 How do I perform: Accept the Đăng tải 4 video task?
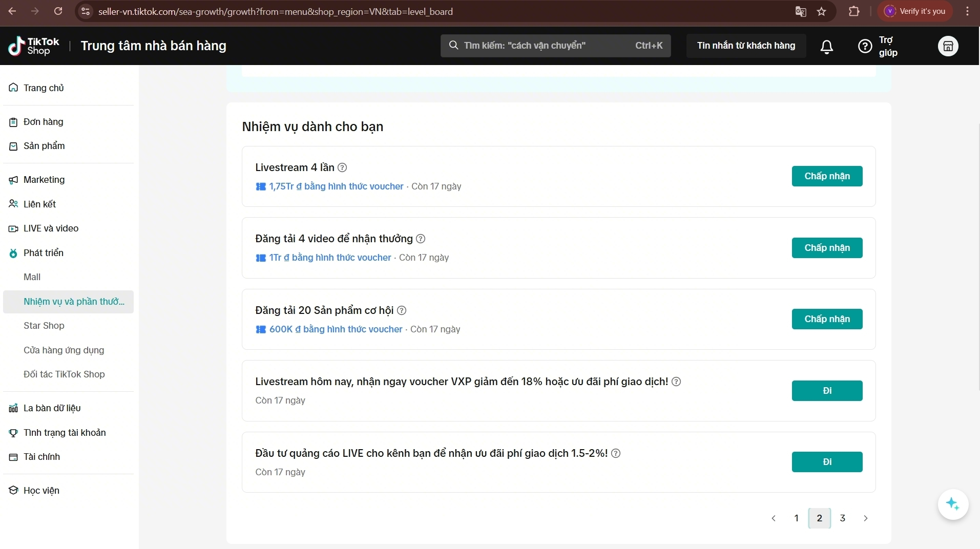coord(827,248)
